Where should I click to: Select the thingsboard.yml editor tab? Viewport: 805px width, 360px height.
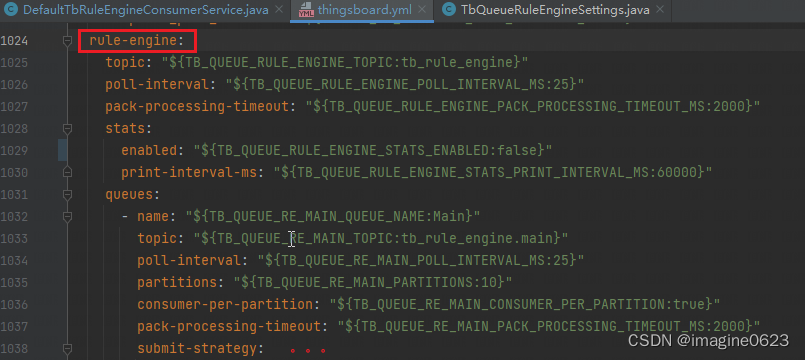pos(365,10)
